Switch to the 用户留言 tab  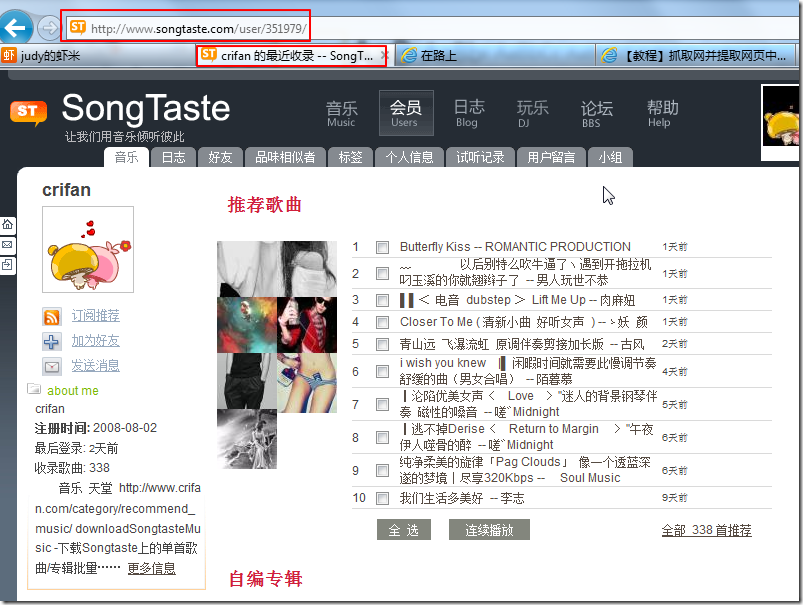pos(551,157)
